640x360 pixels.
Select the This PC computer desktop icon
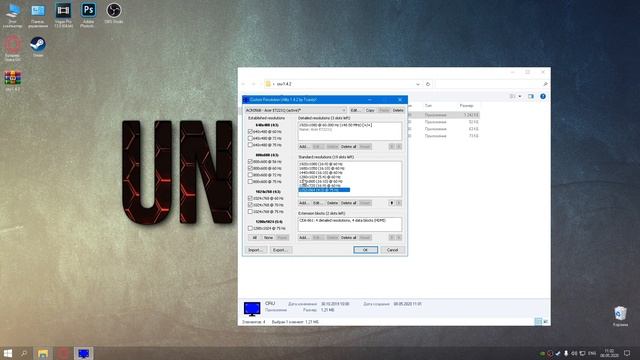[13, 15]
